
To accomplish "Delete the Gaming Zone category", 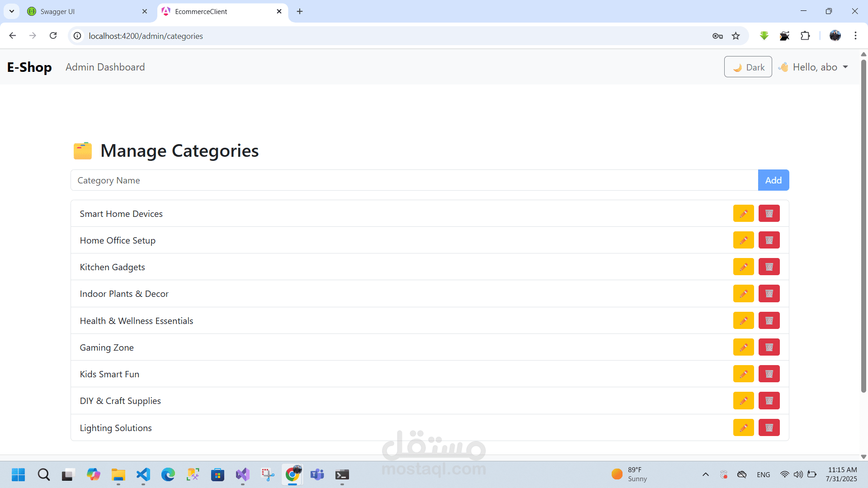I will 769,347.
